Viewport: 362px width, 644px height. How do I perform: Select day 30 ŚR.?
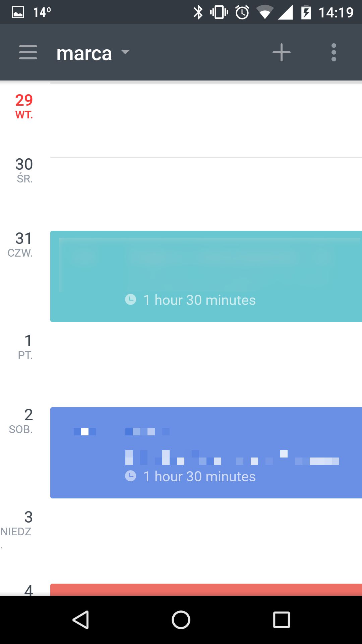point(24,170)
